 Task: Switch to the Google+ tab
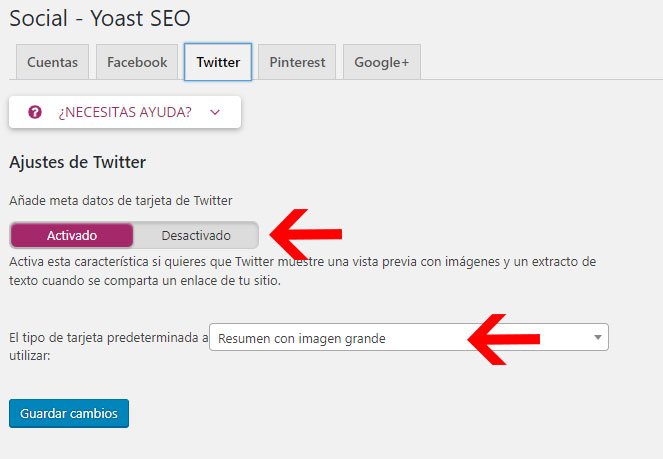pos(382,62)
